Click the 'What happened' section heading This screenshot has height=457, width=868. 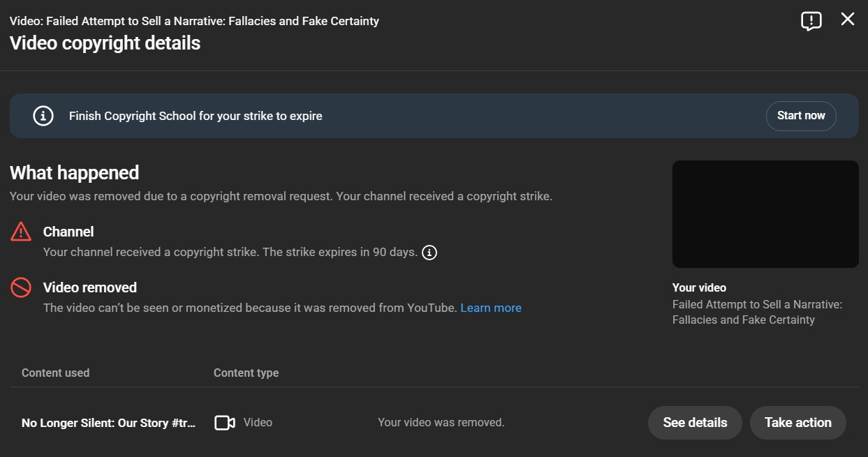coord(74,172)
